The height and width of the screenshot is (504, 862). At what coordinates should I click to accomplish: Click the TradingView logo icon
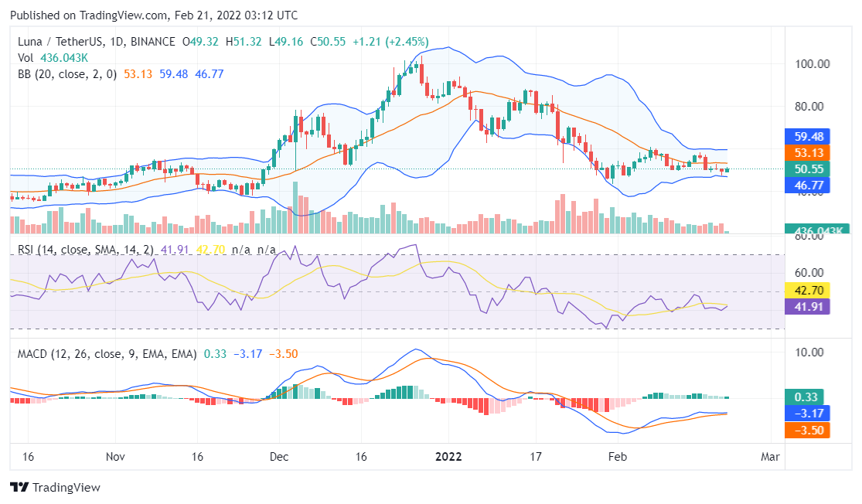click(x=19, y=488)
